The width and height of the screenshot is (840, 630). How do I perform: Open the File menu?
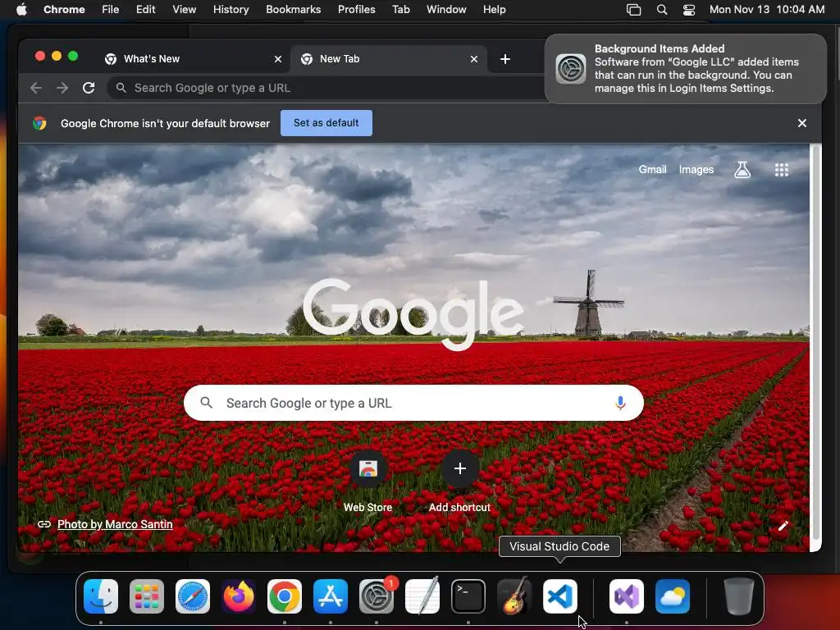pos(111,10)
